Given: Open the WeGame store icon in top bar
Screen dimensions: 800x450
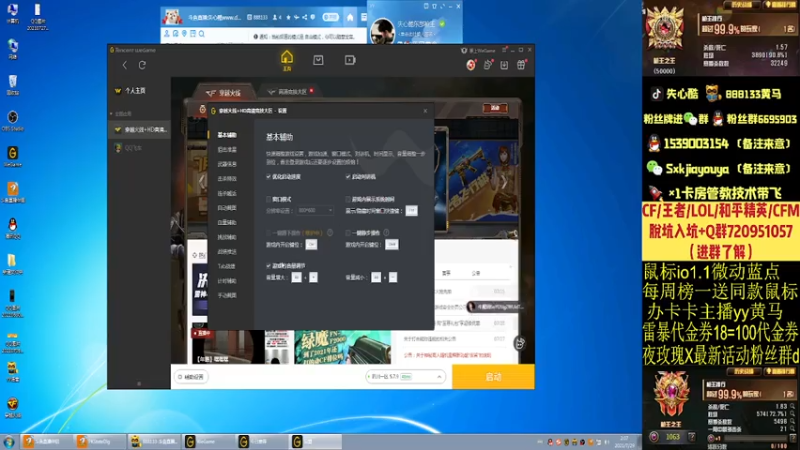Looking at the screenshot, I should [318, 60].
